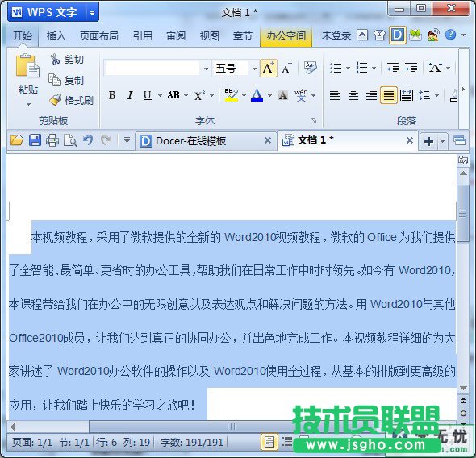Open the line spacing dropdown arrow
The height and width of the screenshot is (458, 476).
(436, 96)
